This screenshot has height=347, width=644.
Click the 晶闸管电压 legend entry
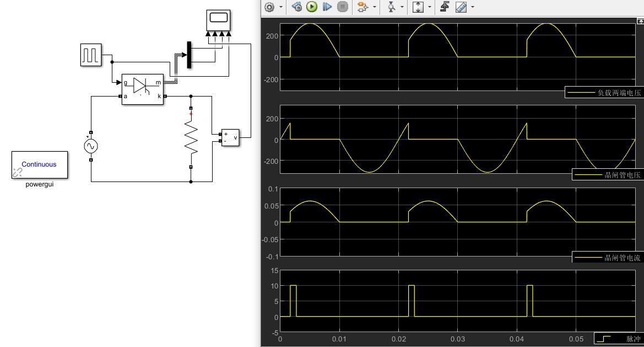pos(608,175)
